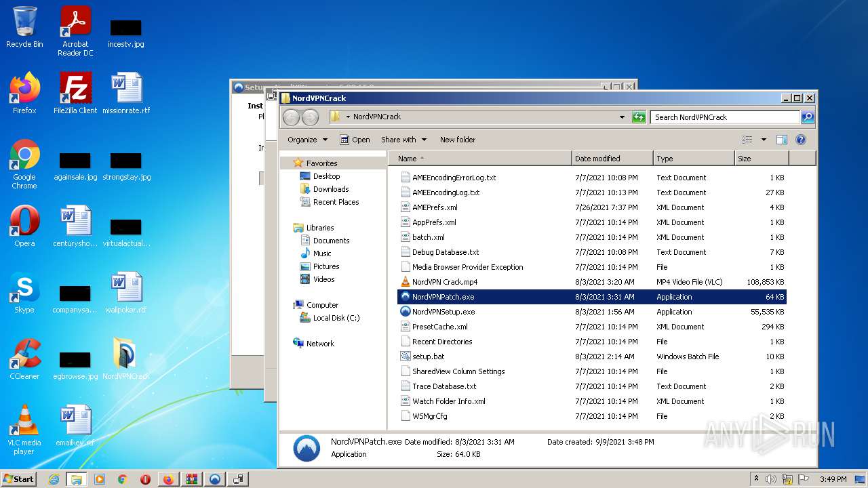The image size is (868, 488).
Task: Select emailkey.rtf on the desktop
Action: 75,426
